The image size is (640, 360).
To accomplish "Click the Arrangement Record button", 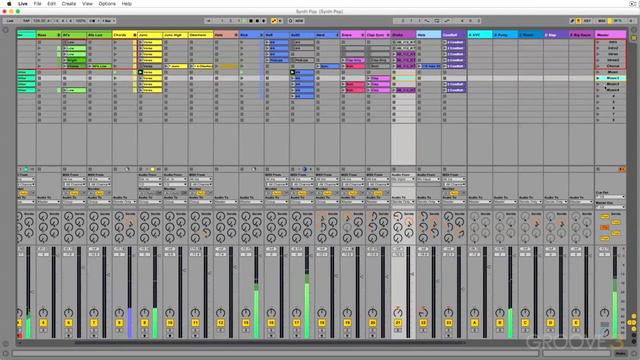I will 257,21.
